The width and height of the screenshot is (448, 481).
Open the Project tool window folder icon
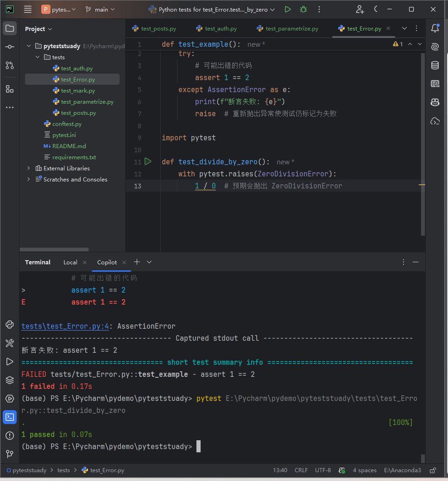10,29
